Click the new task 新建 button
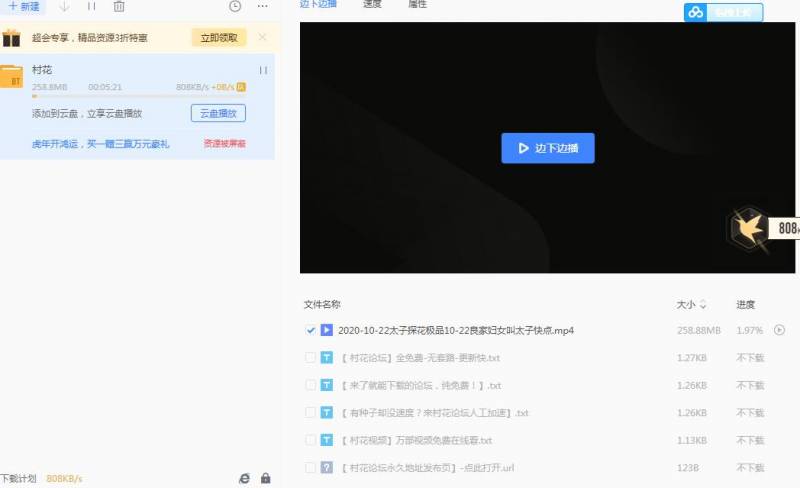The image size is (800, 488). click(x=22, y=6)
